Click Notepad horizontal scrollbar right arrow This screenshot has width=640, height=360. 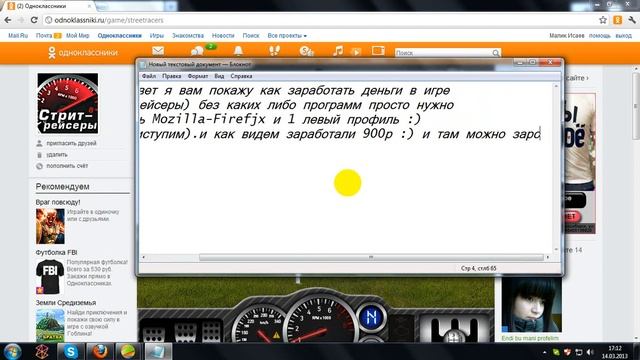tap(548, 258)
